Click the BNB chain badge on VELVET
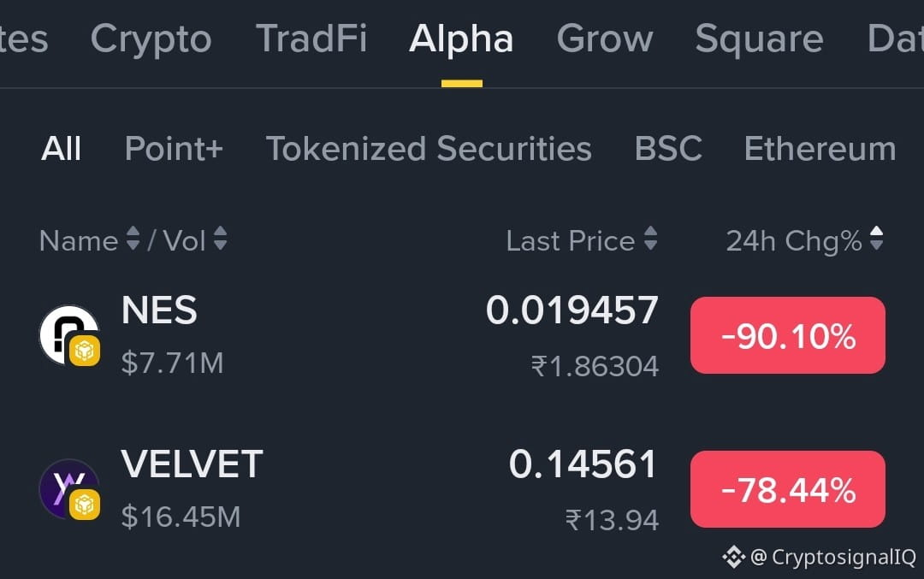Viewport: 924px width, 579px height. [x=85, y=505]
